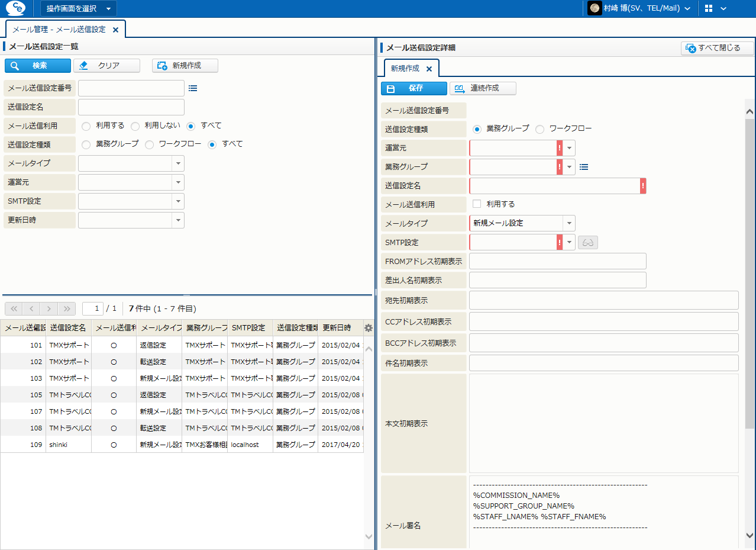Click the 保存 button

pos(414,88)
